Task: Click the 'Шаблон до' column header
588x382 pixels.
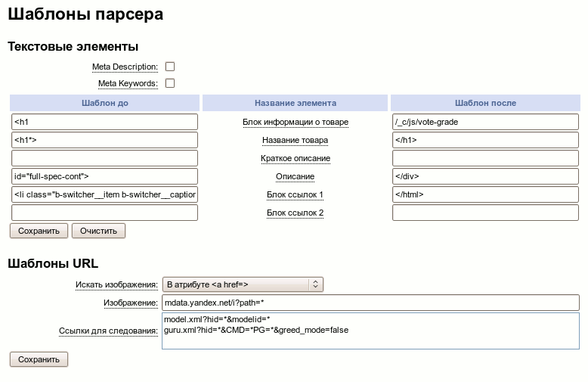Action: pos(104,103)
